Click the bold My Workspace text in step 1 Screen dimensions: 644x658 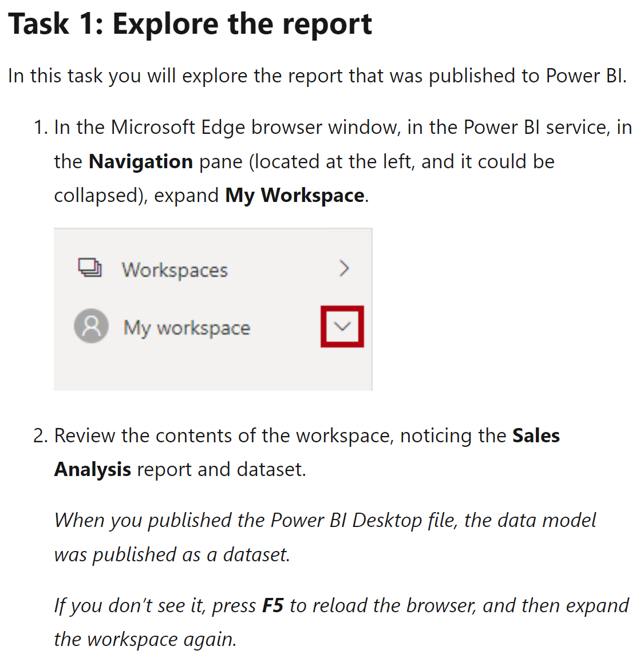294,195
